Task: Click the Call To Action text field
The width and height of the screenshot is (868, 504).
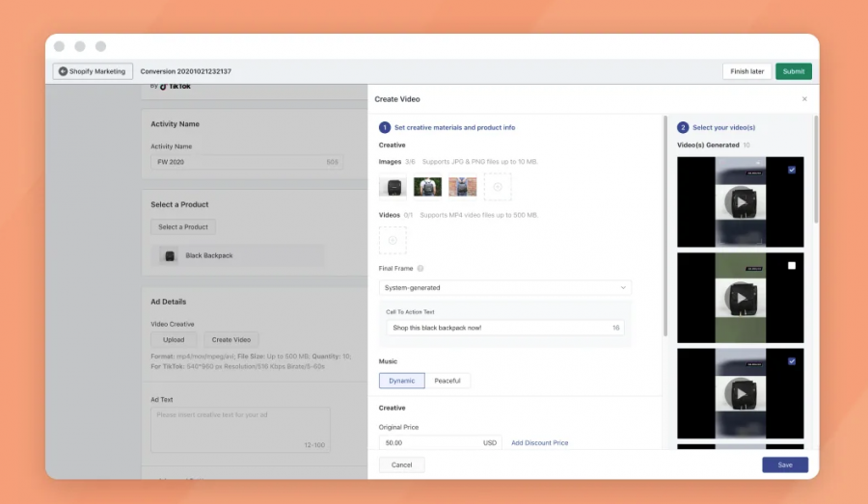Action: pos(494,328)
